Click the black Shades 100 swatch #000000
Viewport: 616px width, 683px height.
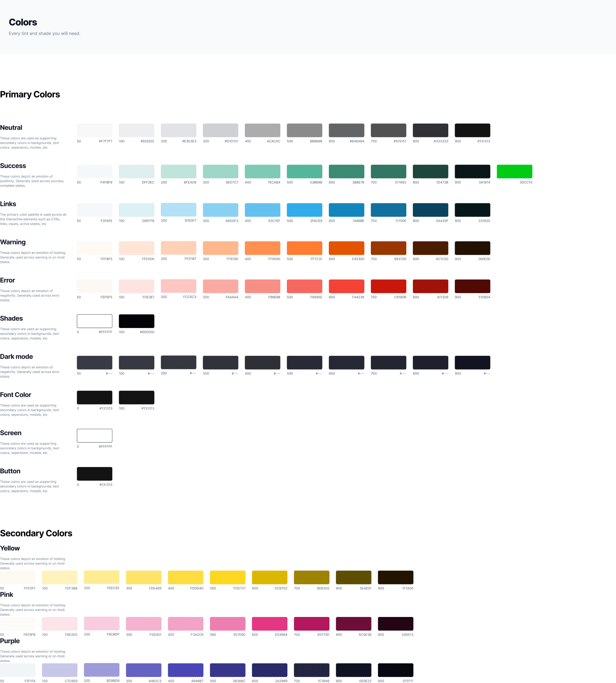(x=137, y=321)
